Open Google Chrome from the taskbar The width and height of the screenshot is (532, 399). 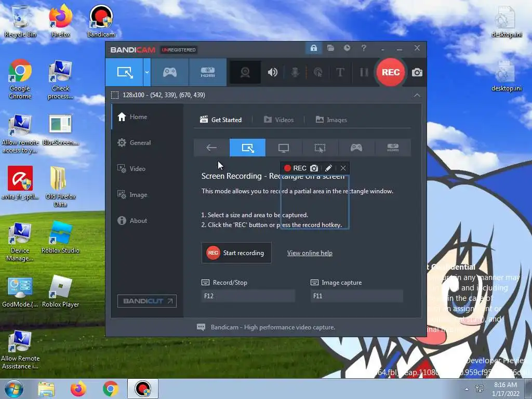click(111, 389)
